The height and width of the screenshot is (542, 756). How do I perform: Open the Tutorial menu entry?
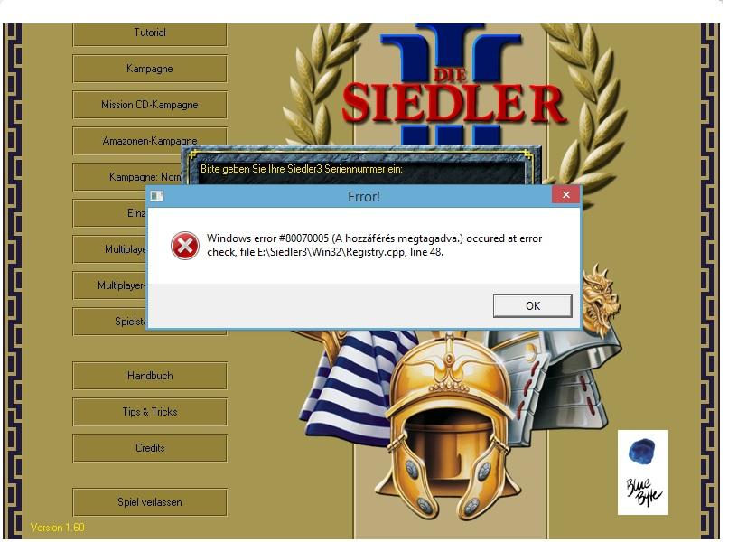click(x=149, y=33)
